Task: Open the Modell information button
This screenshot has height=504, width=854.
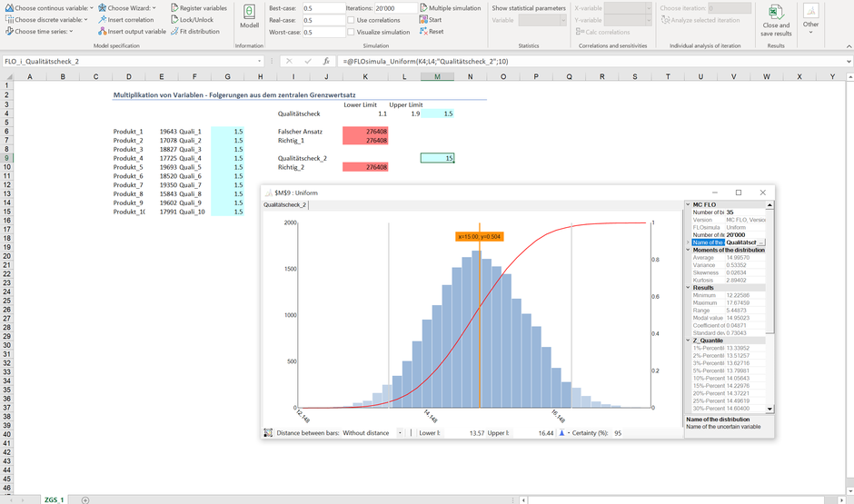Action: pyautogui.click(x=249, y=17)
